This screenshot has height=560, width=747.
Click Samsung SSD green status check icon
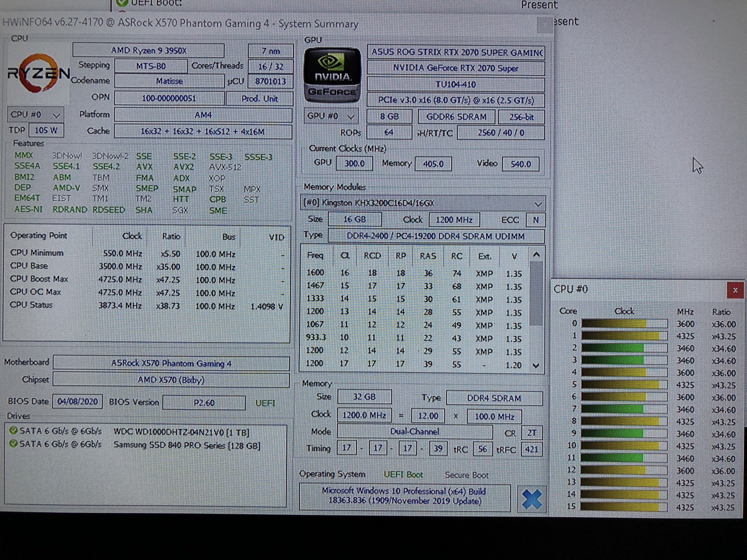click(13, 444)
